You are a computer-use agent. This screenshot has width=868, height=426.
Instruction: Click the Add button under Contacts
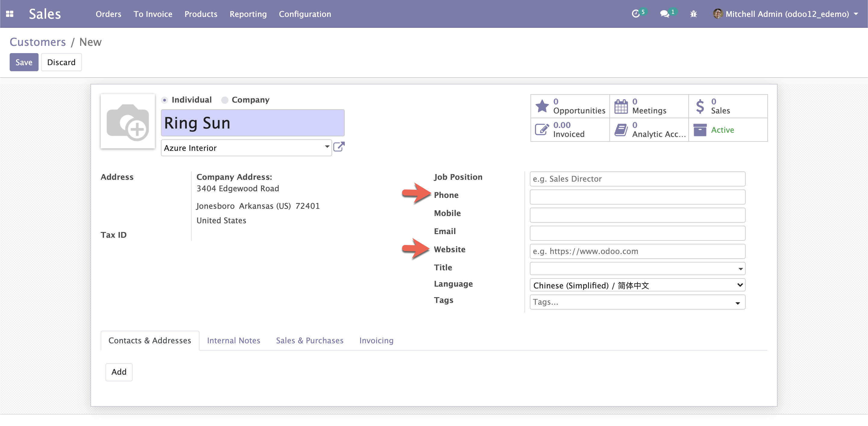pyautogui.click(x=118, y=371)
